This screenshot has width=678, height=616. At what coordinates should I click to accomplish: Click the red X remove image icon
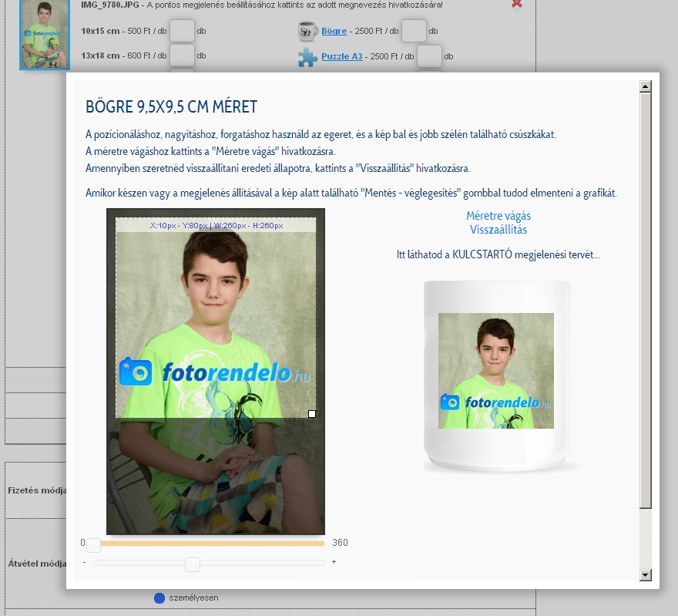click(x=516, y=4)
